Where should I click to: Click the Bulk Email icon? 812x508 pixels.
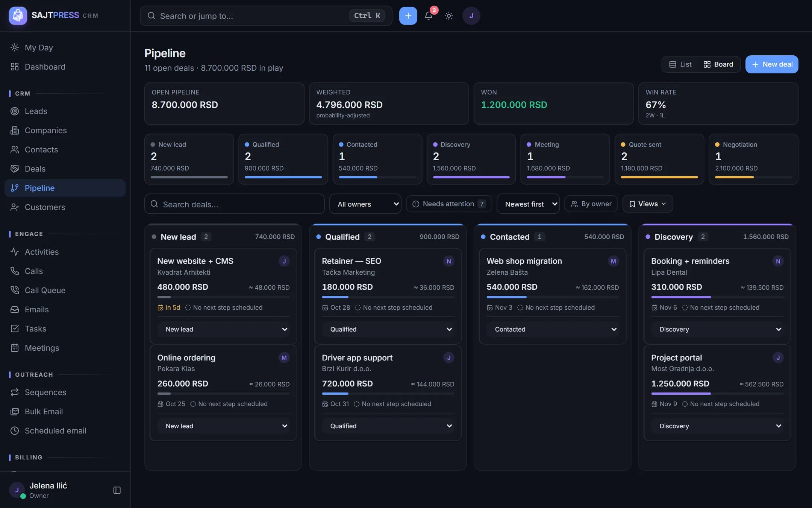click(x=15, y=411)
